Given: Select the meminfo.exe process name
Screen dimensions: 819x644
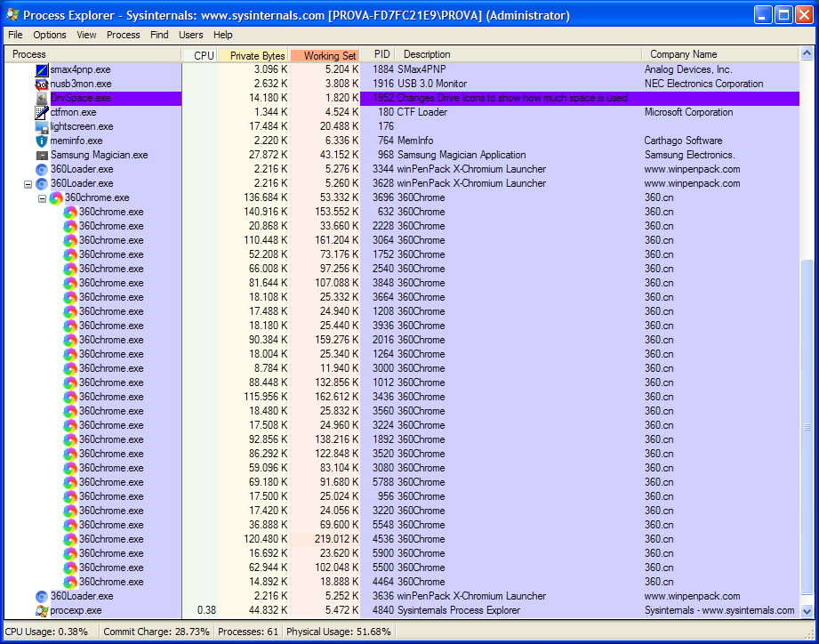Looking at the screenshot, I should (x=76, y=141).
